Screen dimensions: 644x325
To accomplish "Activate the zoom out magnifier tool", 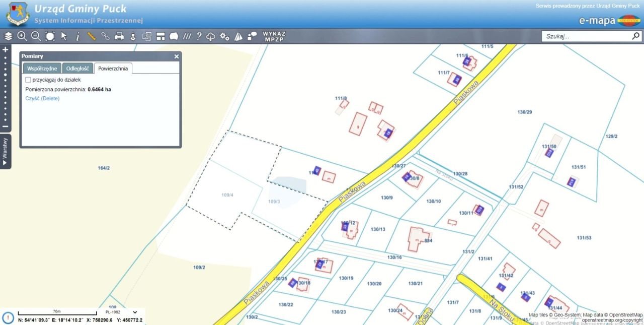I will click(36, 36).
